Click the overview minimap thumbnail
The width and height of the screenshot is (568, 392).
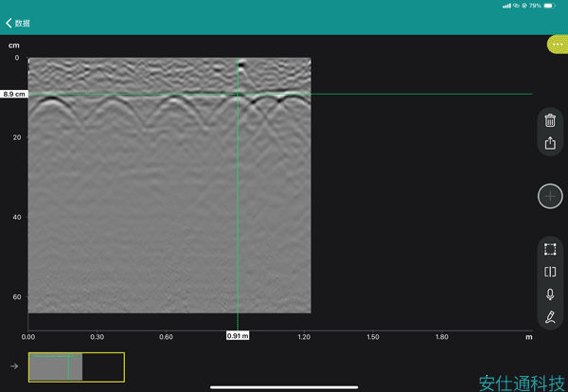click(77, 367)
